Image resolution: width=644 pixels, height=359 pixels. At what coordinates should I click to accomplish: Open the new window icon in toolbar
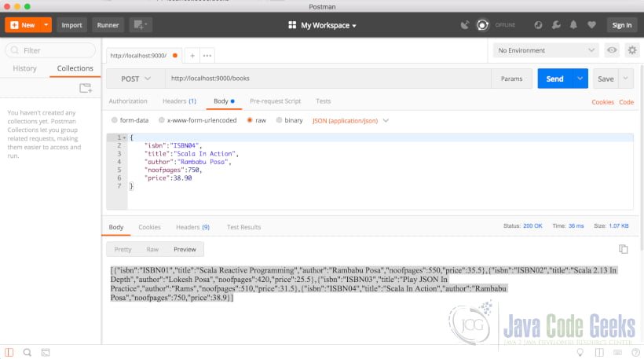pos(141,25)
